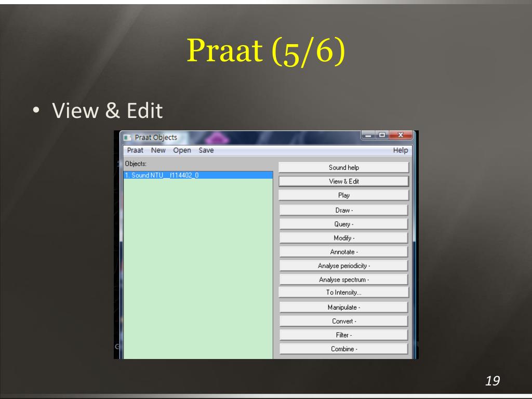The width and height of the screenshot is (532, 399).
Task: Close the Praat Objects window
Action: tap(401, 135)
